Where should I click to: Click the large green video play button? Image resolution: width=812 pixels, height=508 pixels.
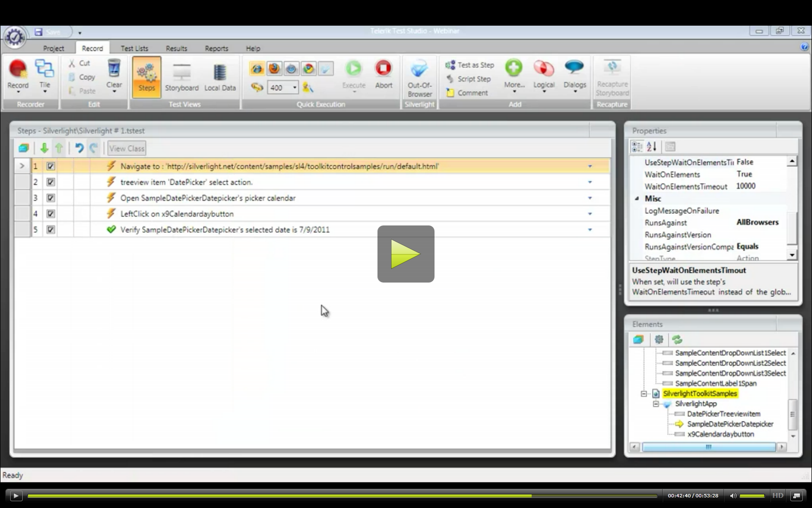point(406,254)
